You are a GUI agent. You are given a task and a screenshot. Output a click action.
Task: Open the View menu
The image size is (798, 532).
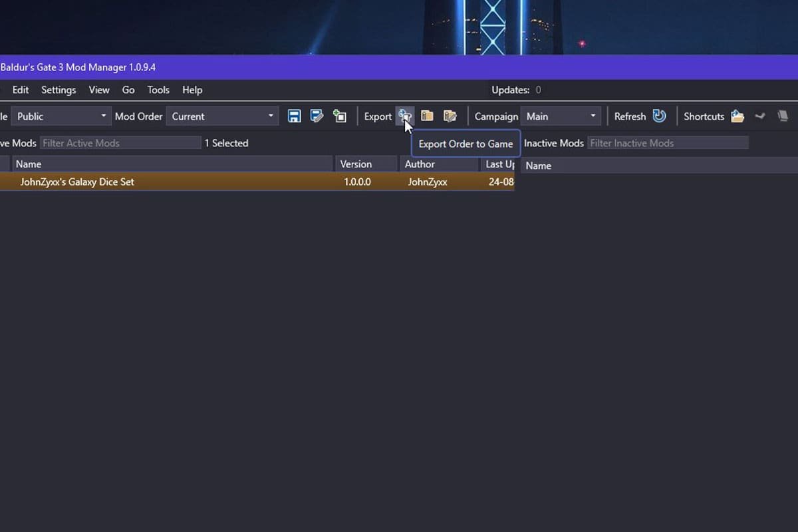99,90
